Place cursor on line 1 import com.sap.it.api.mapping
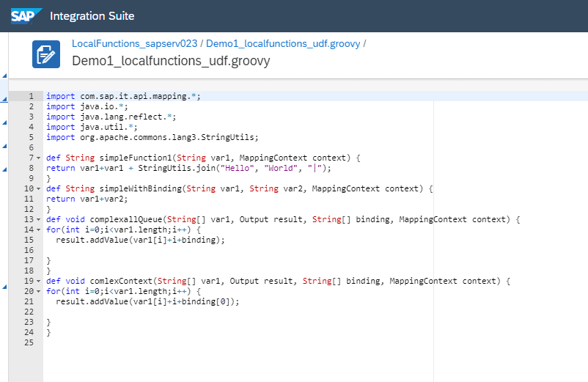Screen dimensions: 588x382 point(123,96)
